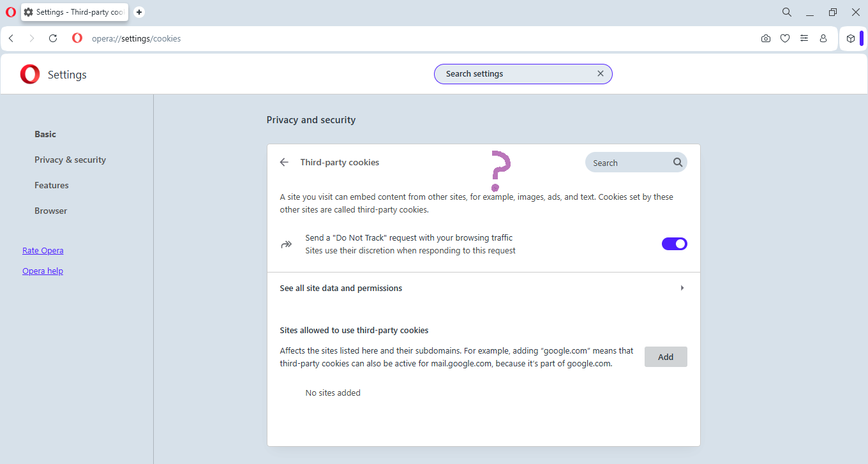Click the snapshot camera icon
This screenshot has width=868, height=464.
[765, 38]
